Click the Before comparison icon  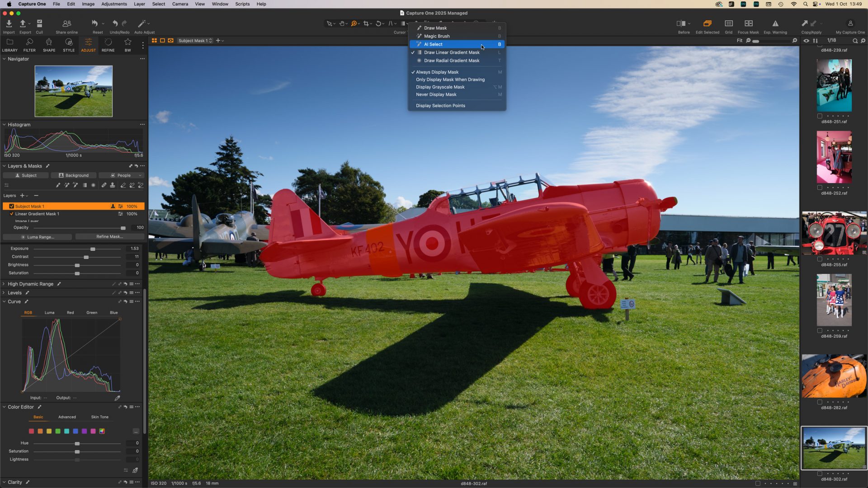681,23
